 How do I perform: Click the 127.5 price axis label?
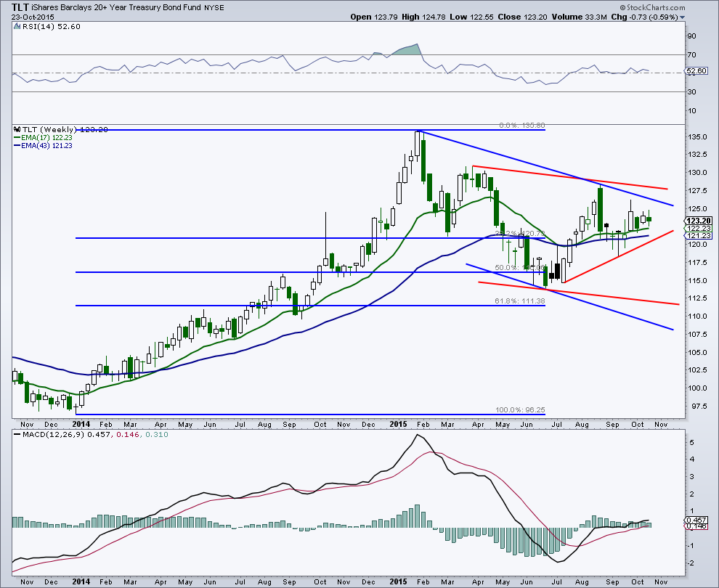coord(697,191)
